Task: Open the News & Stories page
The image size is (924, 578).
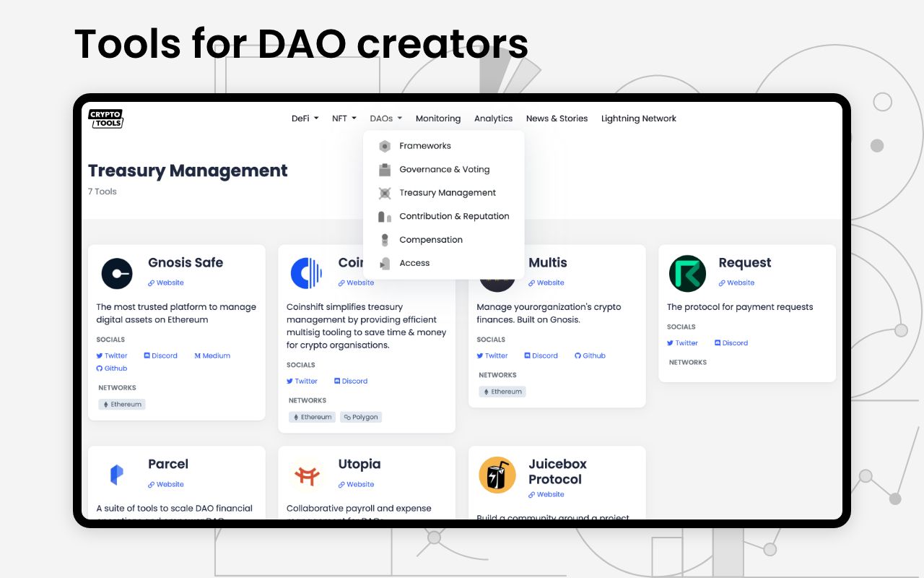Action: (x=557, y=118)
